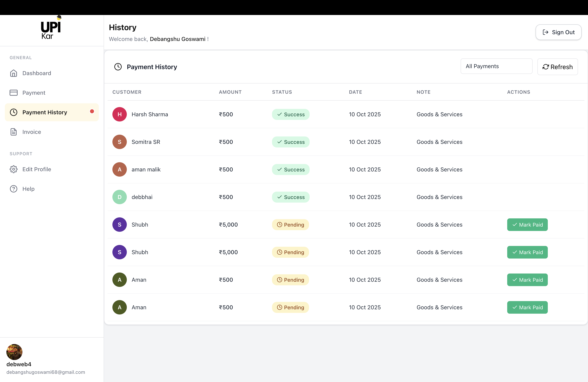Click the Dashboard home icon
Screen dimensions: 588x382
[14, 73]
